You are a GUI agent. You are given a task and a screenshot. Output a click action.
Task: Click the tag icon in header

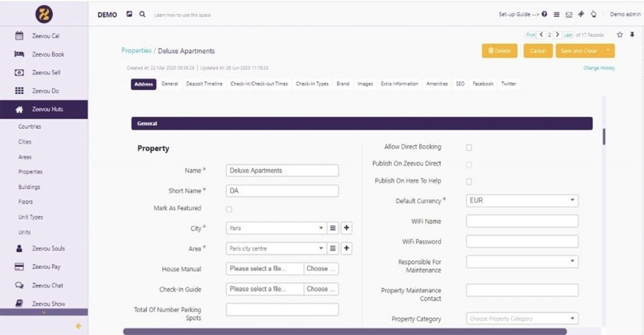581,14
